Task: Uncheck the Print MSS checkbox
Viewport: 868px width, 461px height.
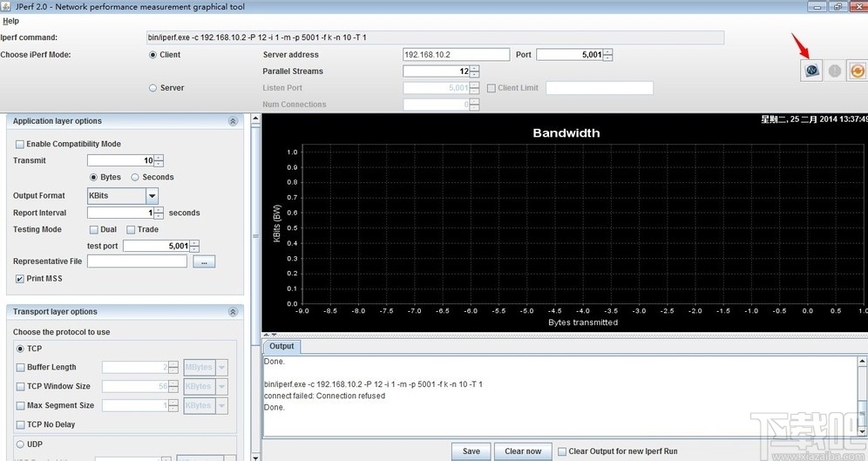Action: pos(20,279)
